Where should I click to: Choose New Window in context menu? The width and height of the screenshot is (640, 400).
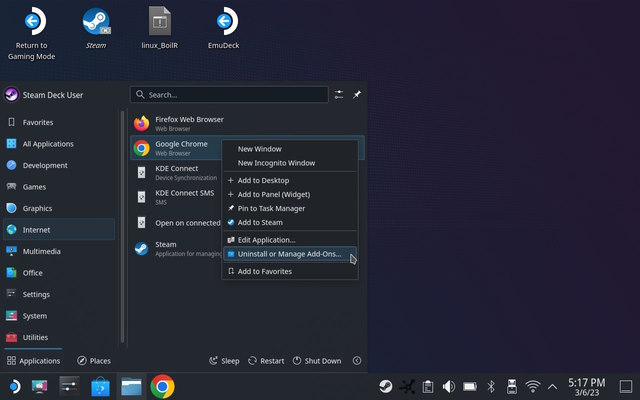[290, 149]
